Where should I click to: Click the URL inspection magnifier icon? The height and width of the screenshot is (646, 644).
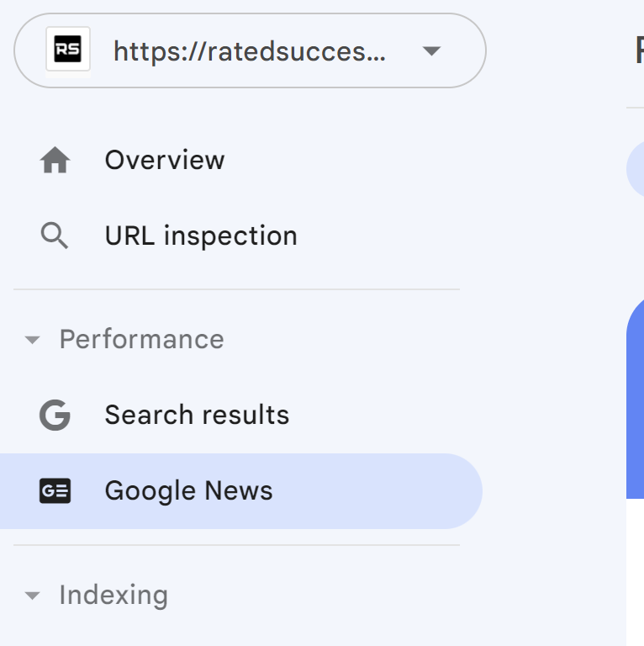click(55, 236)
